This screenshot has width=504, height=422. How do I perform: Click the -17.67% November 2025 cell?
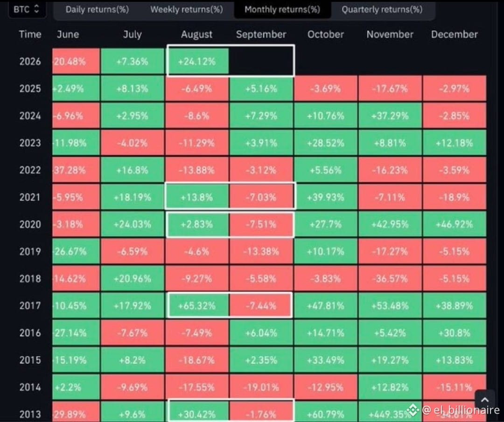click(x=390, y=89)
